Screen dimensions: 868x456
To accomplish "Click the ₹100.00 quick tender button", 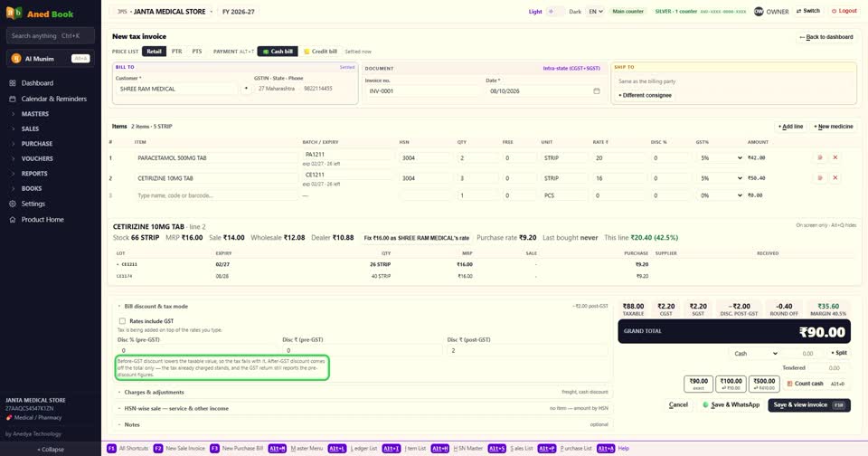I will pyautogui.click(x=731, y=384).
